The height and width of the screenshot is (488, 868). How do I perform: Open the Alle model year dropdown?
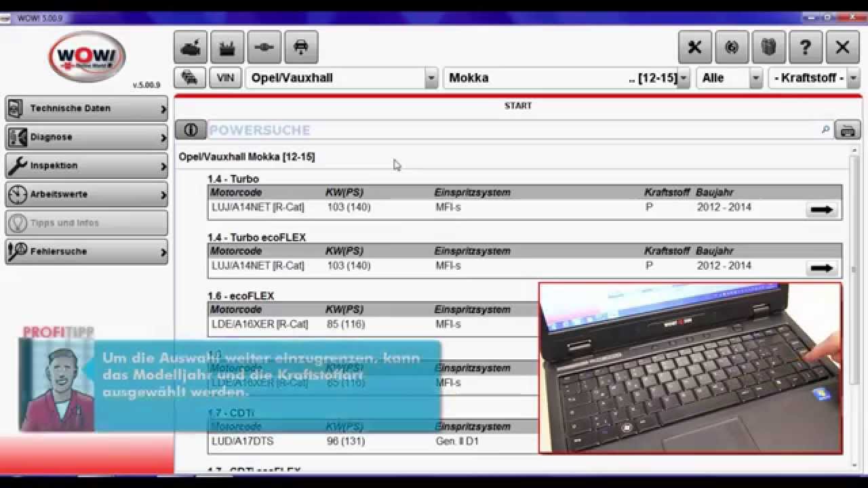click(755, 79)
